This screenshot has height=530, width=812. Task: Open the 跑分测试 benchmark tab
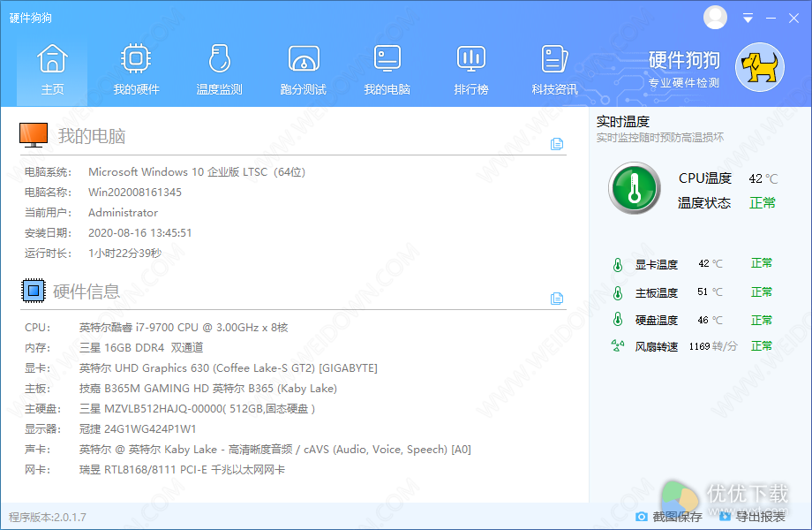tap(304, 70)
